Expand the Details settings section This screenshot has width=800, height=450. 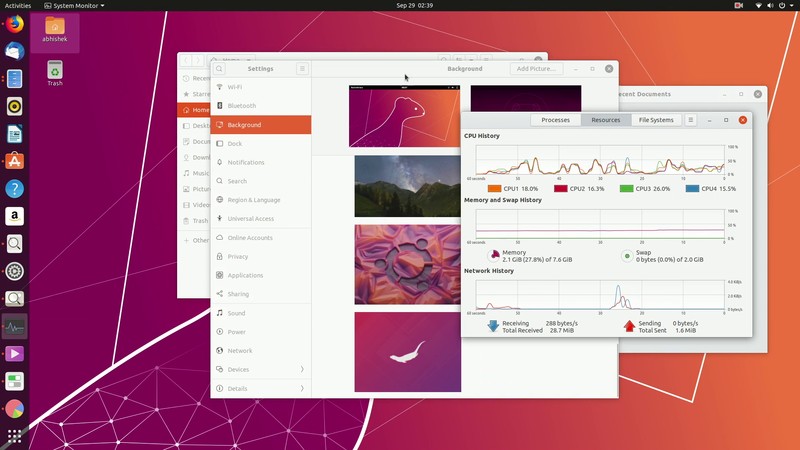260,388
